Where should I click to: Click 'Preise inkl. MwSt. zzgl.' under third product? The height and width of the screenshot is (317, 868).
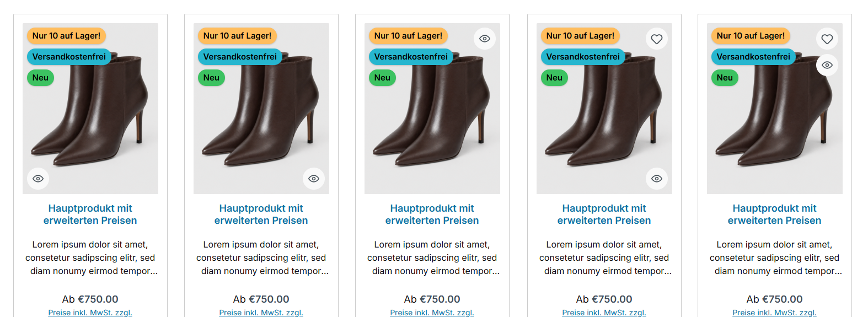[432, 313]
